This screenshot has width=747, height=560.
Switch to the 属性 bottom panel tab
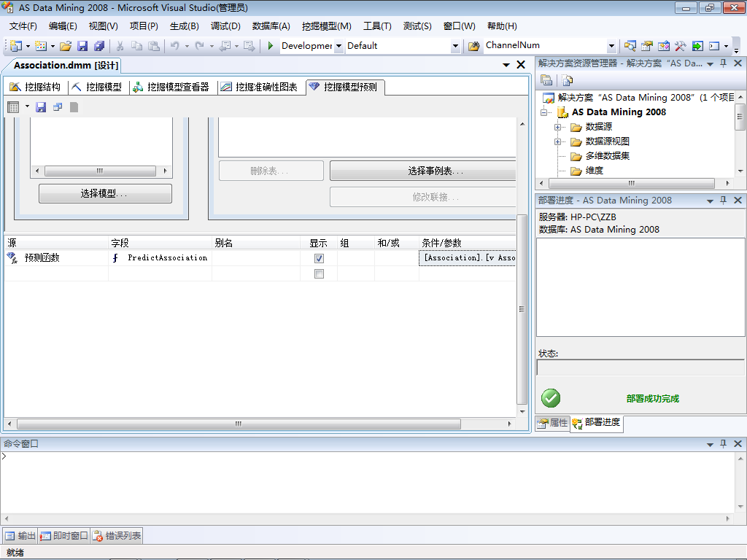(553, 423)
